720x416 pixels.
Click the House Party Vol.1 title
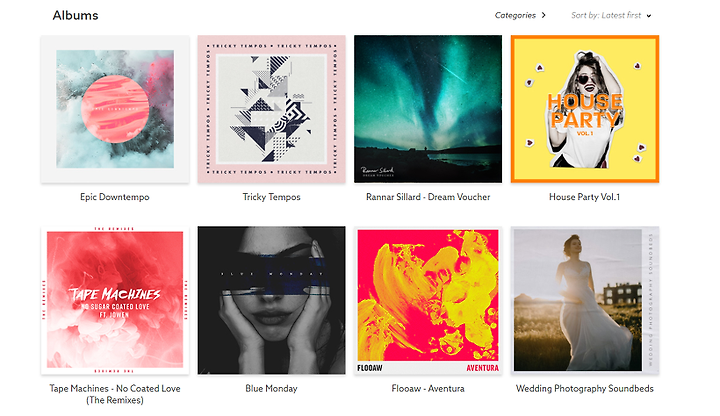585,197
